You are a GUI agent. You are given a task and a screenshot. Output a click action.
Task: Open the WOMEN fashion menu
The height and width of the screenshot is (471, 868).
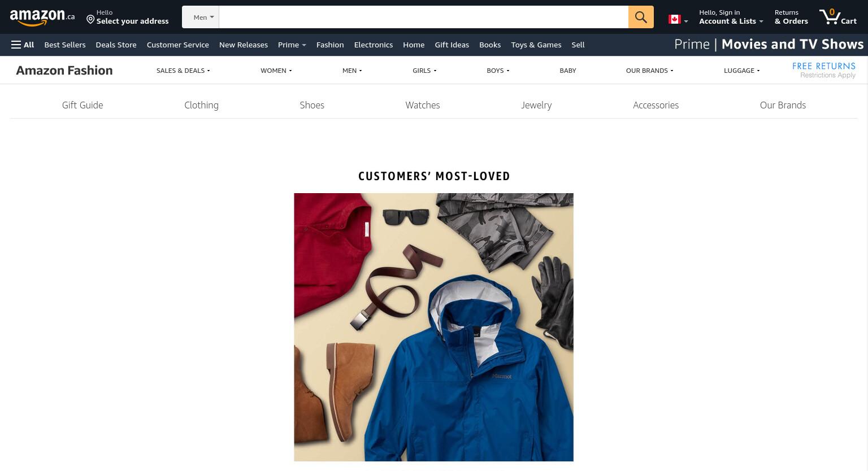click(276, 71)
